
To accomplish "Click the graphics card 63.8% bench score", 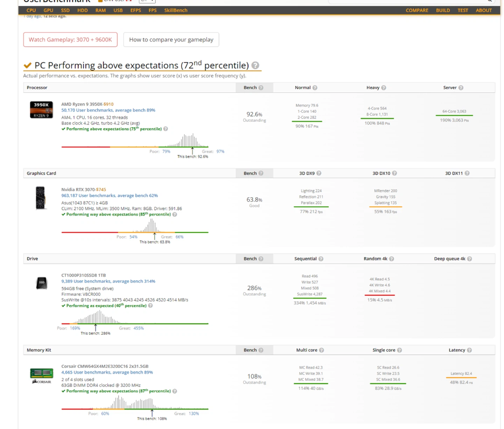I will click(x=254, y=200).
